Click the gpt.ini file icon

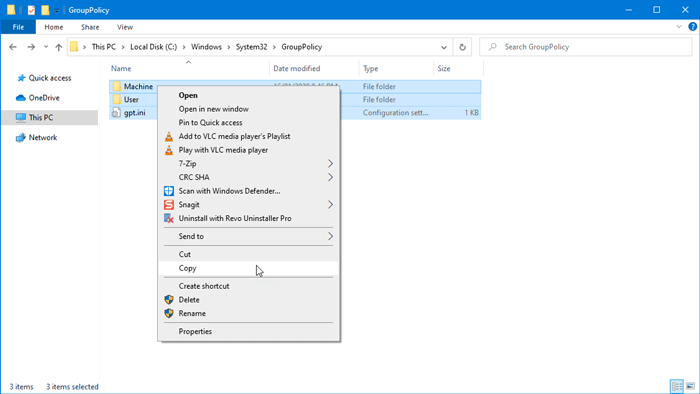tap(116, 112)
